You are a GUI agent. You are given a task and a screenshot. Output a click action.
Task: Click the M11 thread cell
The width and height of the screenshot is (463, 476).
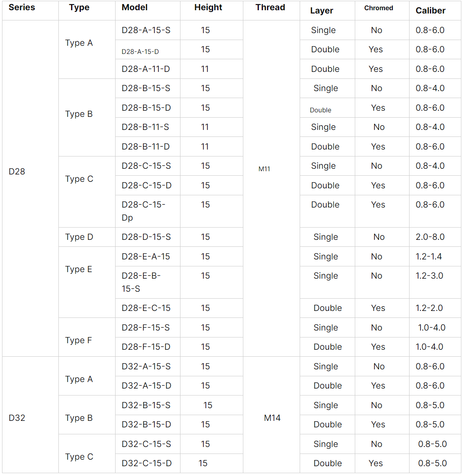click(x=271, y=188)
